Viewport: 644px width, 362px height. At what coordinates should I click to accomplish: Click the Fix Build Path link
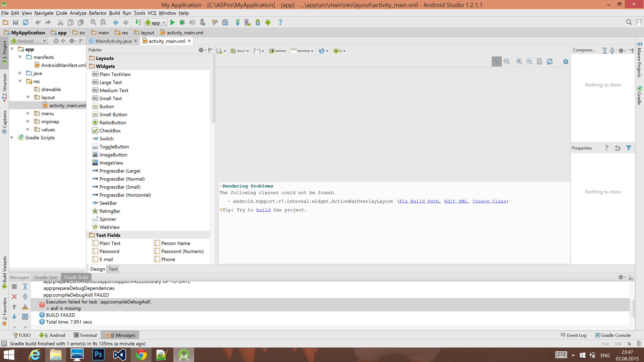coord(419,201)
